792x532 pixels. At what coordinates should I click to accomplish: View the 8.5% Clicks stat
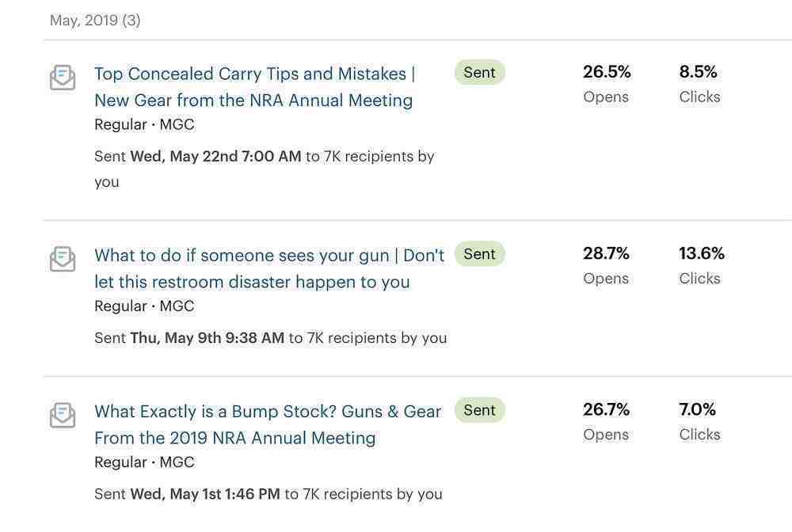(x=699, y=83)
